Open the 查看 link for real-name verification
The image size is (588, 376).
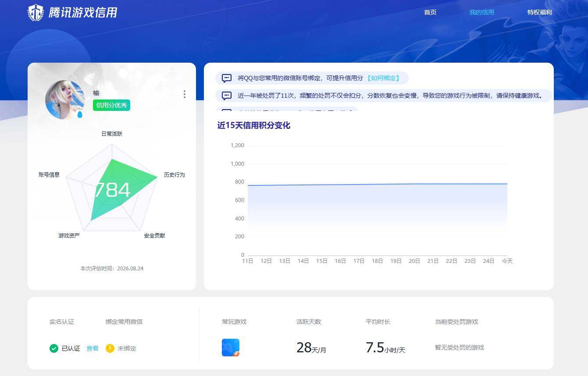pos(93,348)
